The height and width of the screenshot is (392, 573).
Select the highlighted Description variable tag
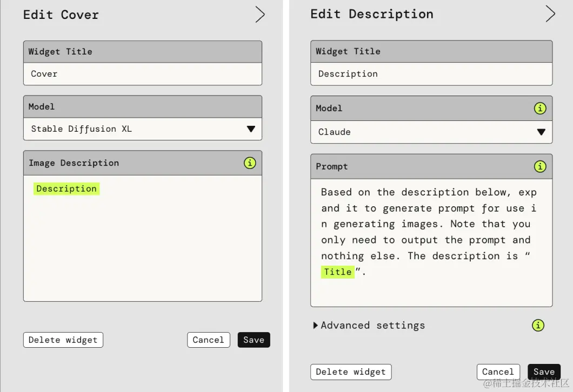click(66, 188)
